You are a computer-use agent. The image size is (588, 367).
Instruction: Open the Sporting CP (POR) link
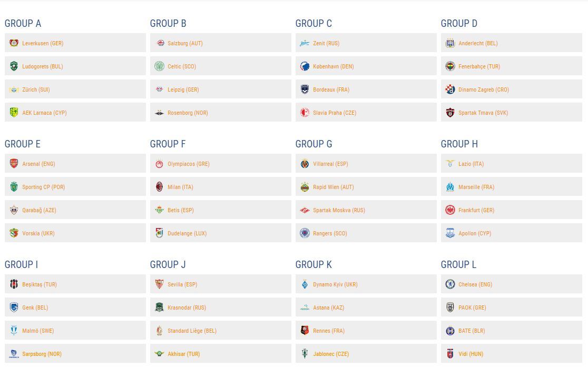44,187
